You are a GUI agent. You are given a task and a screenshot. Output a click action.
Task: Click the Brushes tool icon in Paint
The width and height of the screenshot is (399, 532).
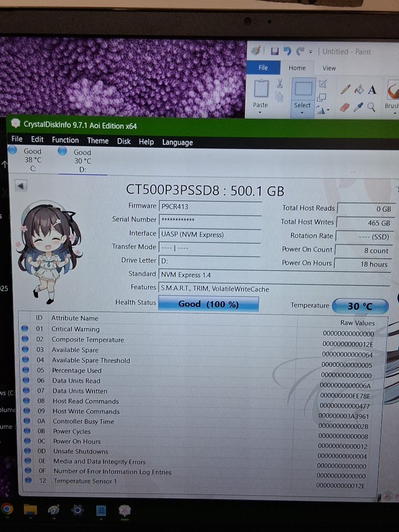click(x=392, y=90)
